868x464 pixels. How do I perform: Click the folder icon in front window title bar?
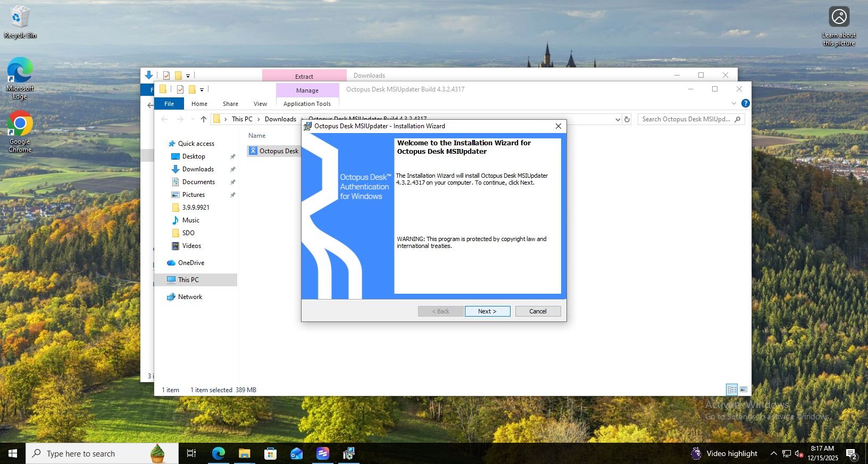163,89
